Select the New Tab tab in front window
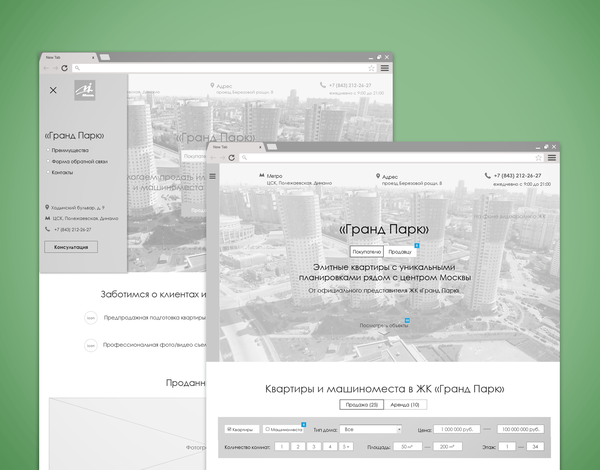The height and width of the screenshot is (470, 600). (x=235, y=147)
